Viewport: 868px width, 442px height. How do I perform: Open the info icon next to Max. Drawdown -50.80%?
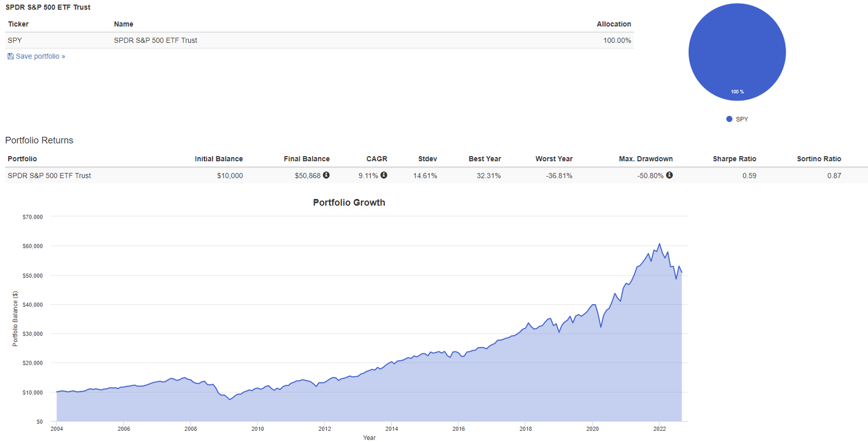click(669, 175)
